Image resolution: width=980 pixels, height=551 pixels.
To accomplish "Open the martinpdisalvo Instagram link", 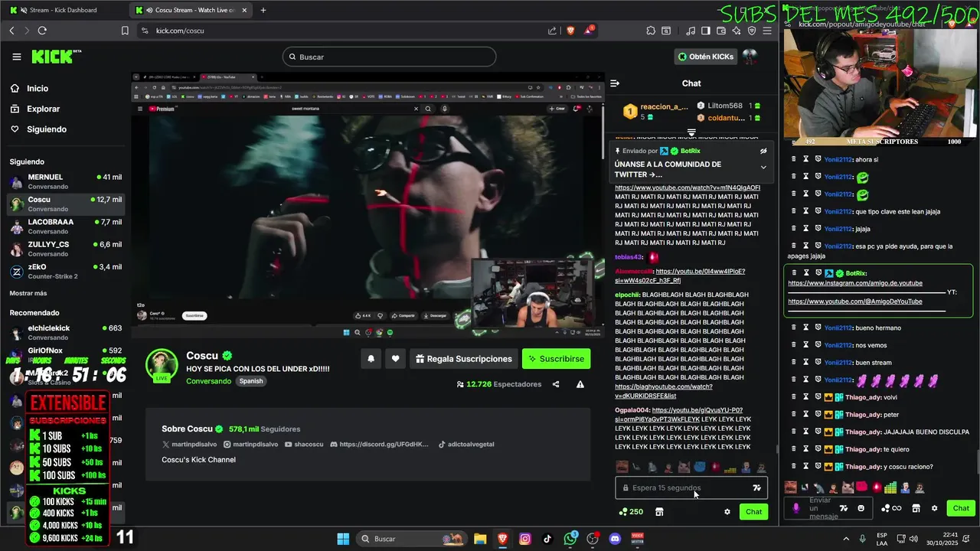I will click(251, 445).
